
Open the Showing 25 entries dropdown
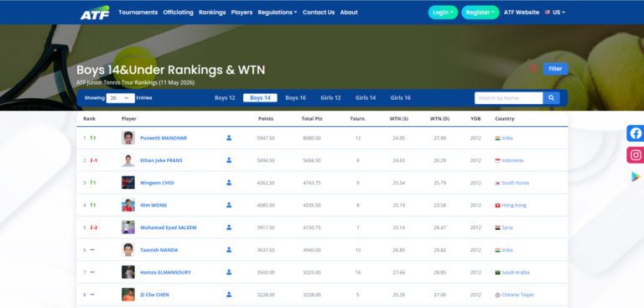click(x=121, y=98)
